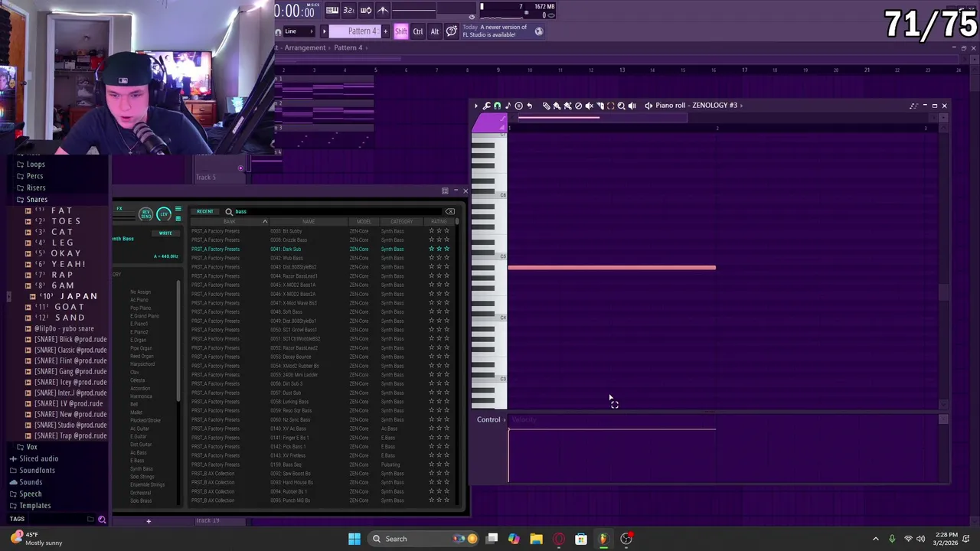Open the Control lane selector in piano roll

click(x=491, y=419)
